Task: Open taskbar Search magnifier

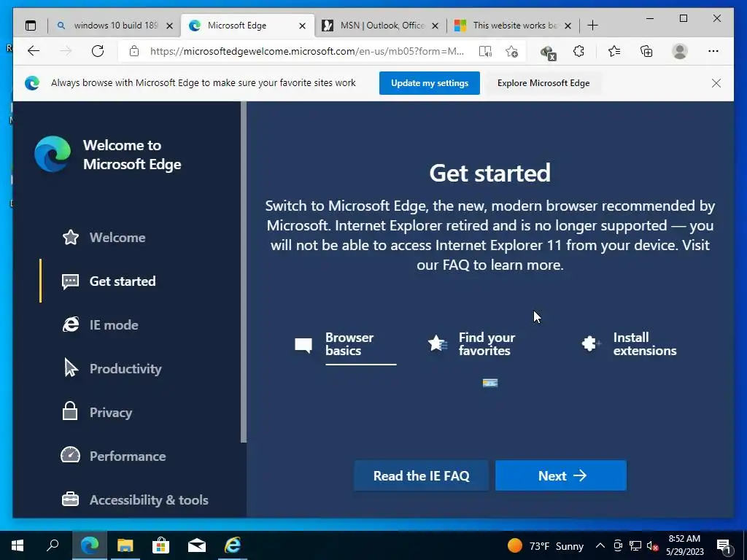Action: [53, 545]
